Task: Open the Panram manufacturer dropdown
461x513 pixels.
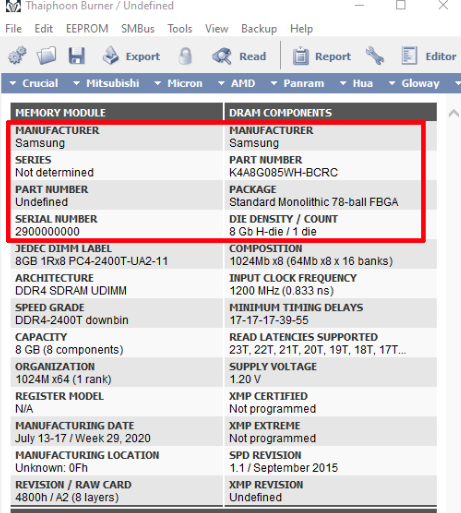Action: pos(297,83)
